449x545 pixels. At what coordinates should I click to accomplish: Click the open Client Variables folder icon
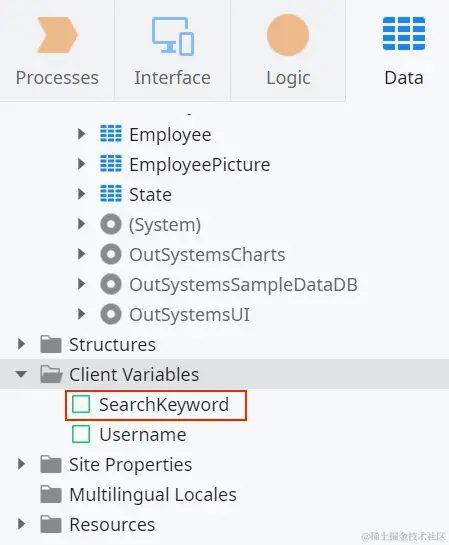coord(51,374)
